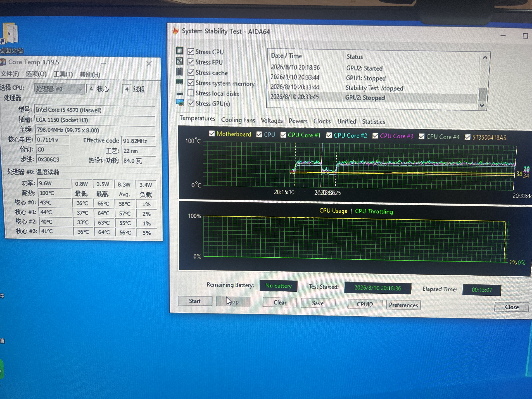The image size is (532, 399).
Task: Toggle the ST3500418AS graph checkbox
Action: tap(467, 137)
